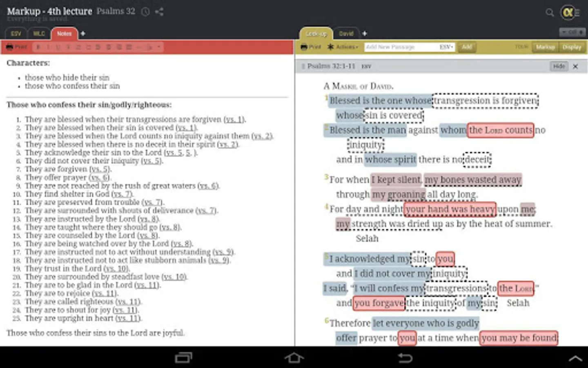The image size is (588, 368).
Task: Click the 'Characters:' heading in notes
Action: [28, 63]
